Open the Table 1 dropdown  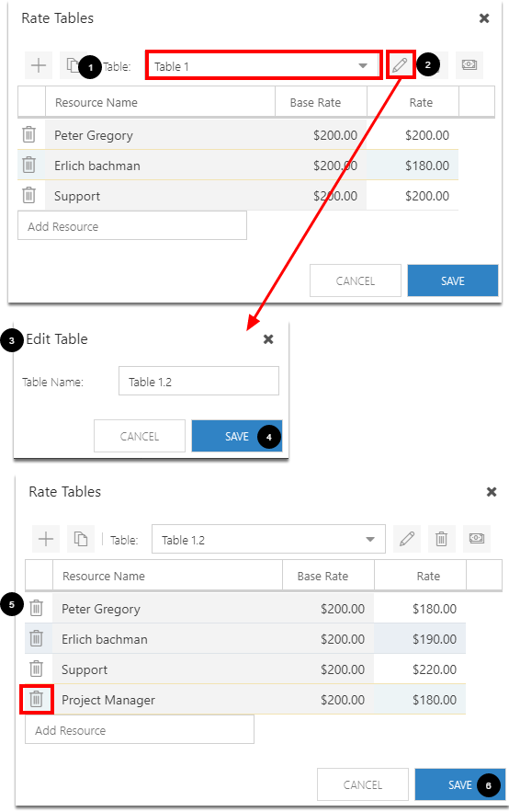click(x=264, y=65)
